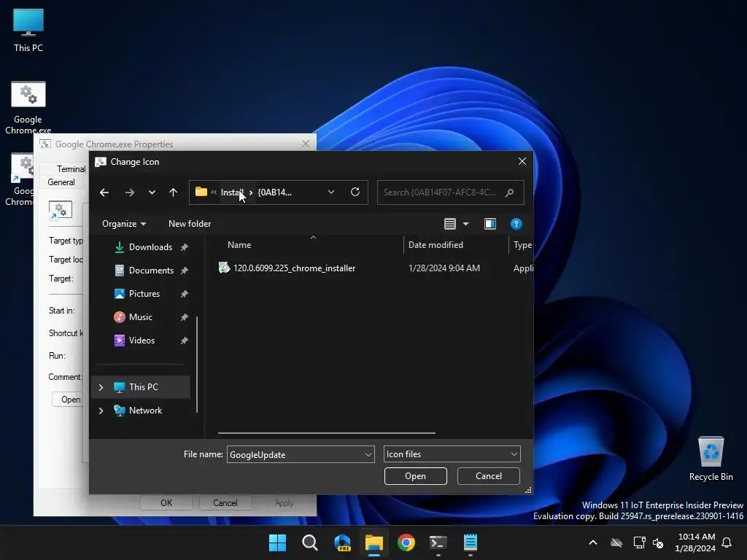Image resolution: width=747 pixels, height=560 pixels.
Task: Select Pictures in the navigation pane
Action: [144, 294]
